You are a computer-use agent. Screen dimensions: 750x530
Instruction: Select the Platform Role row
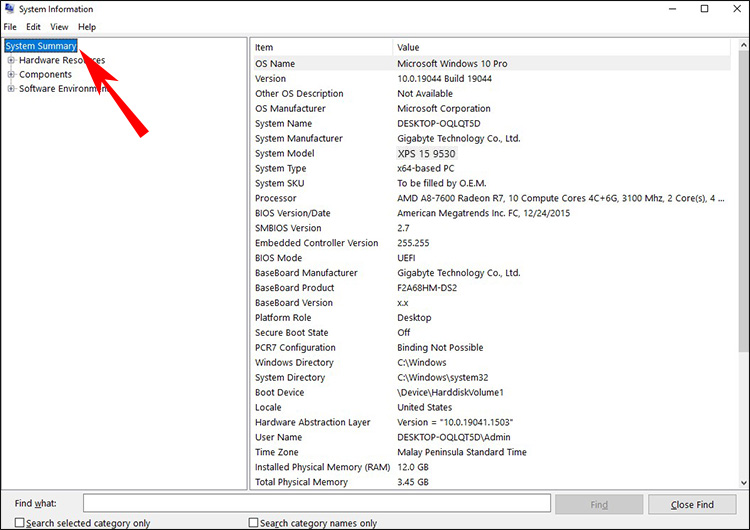tap(491, 318)
